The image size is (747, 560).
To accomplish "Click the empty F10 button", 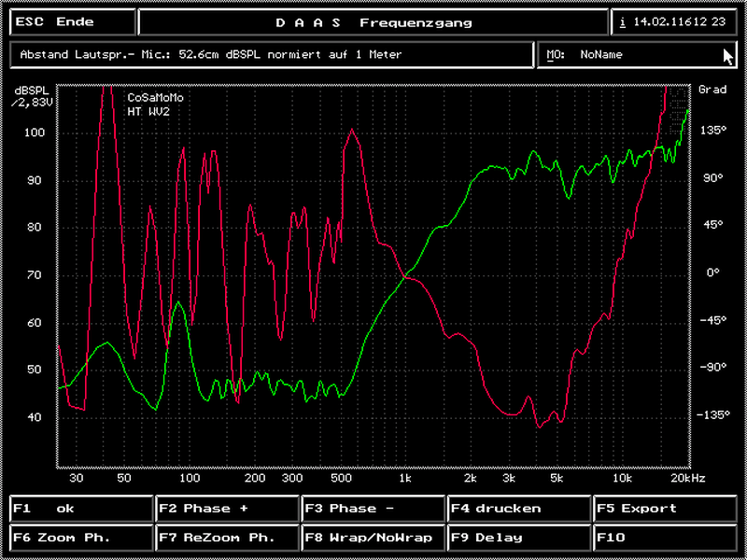I will (x=667, y=538).
